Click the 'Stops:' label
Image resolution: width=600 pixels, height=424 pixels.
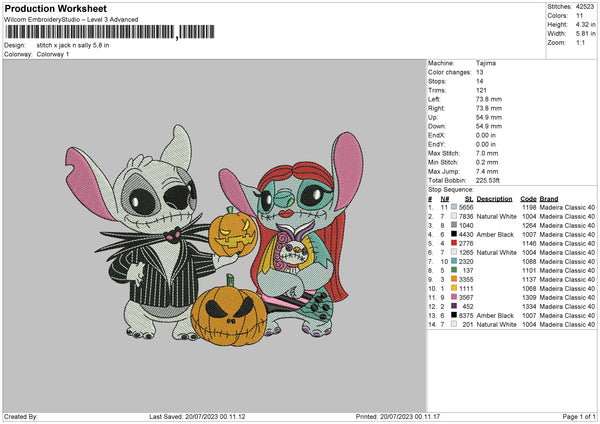tap(437, 81)
